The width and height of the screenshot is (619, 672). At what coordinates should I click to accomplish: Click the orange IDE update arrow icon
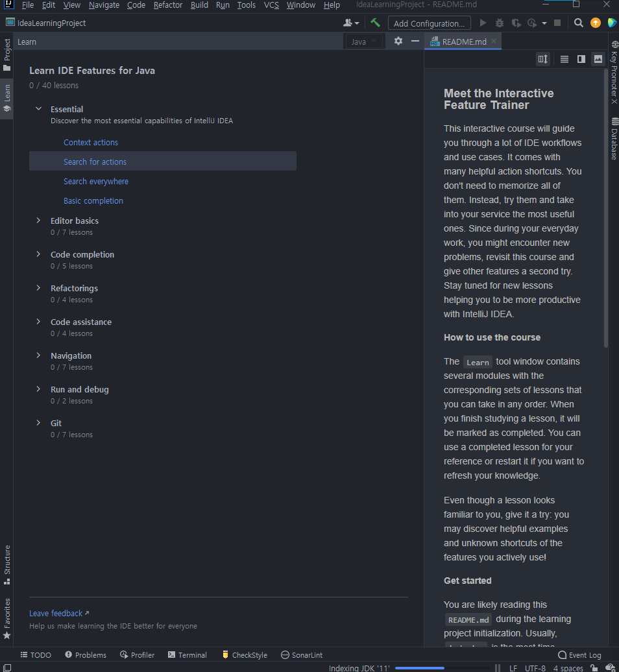(596, 23)
